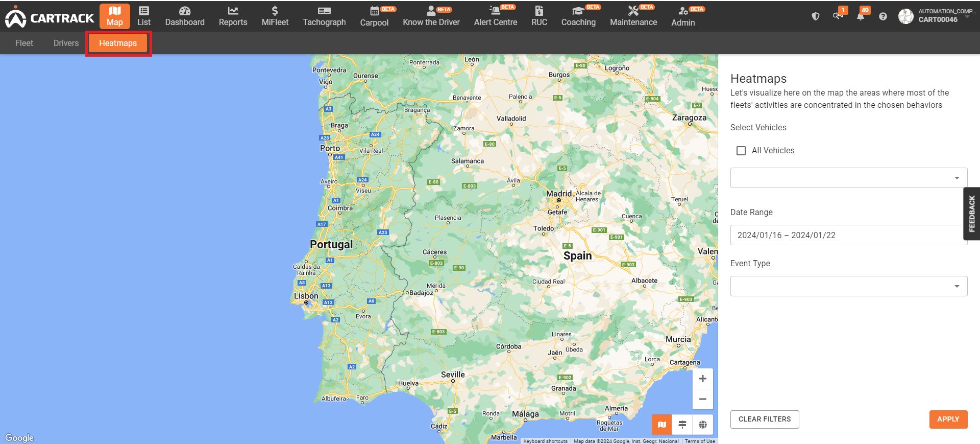Tick the All Vehicles checkbox

click(741, 151)
